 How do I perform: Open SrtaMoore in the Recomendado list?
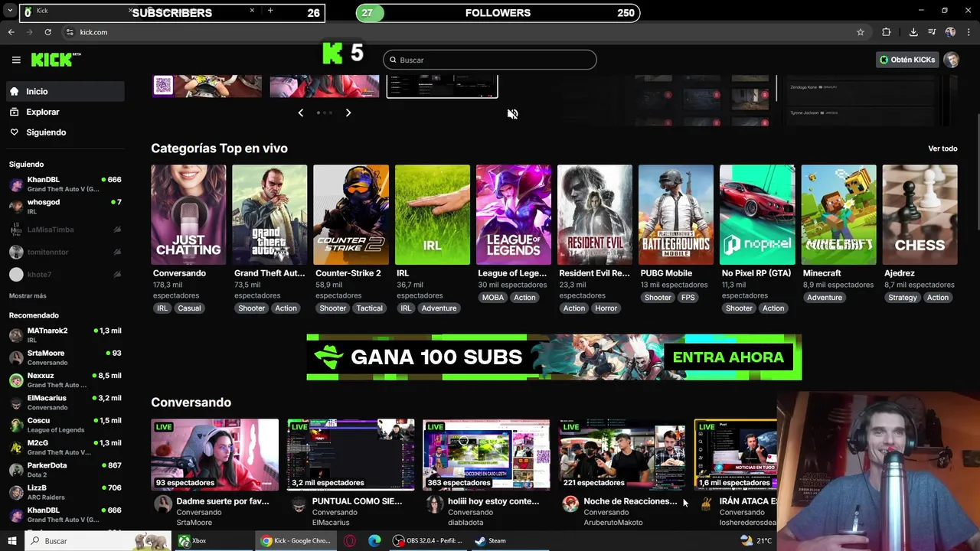65,357
